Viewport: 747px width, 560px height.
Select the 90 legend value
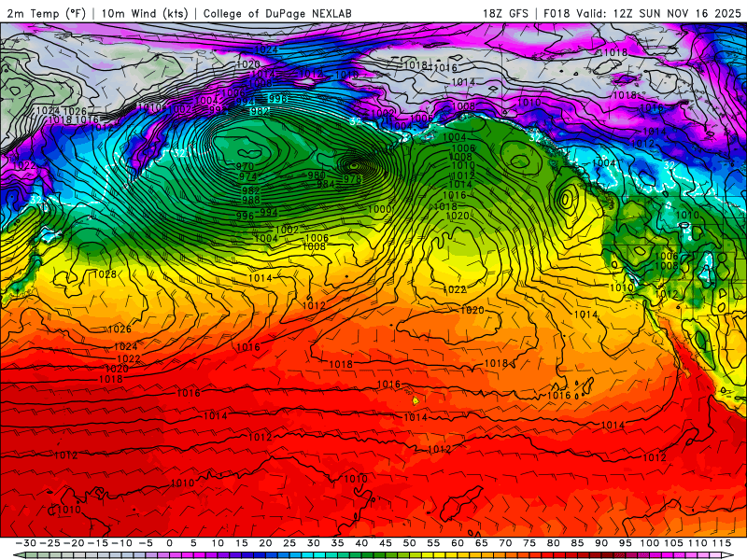[601, 543]
